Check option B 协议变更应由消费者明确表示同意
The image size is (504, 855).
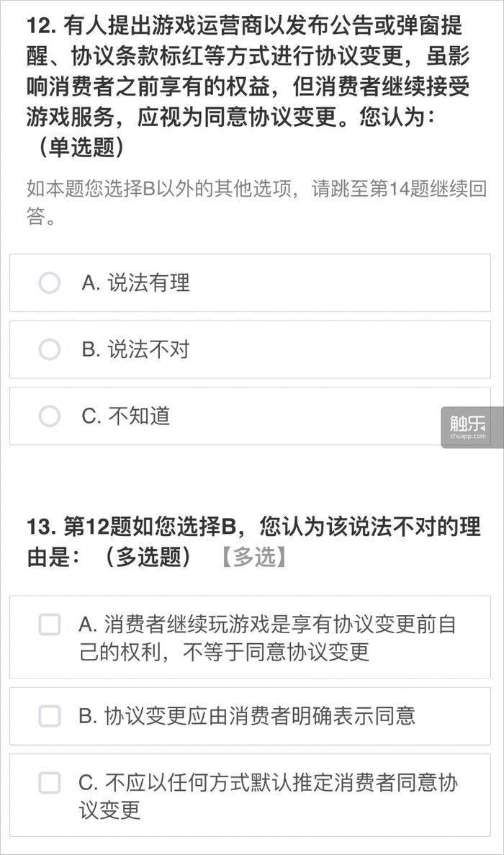[50, 716]
